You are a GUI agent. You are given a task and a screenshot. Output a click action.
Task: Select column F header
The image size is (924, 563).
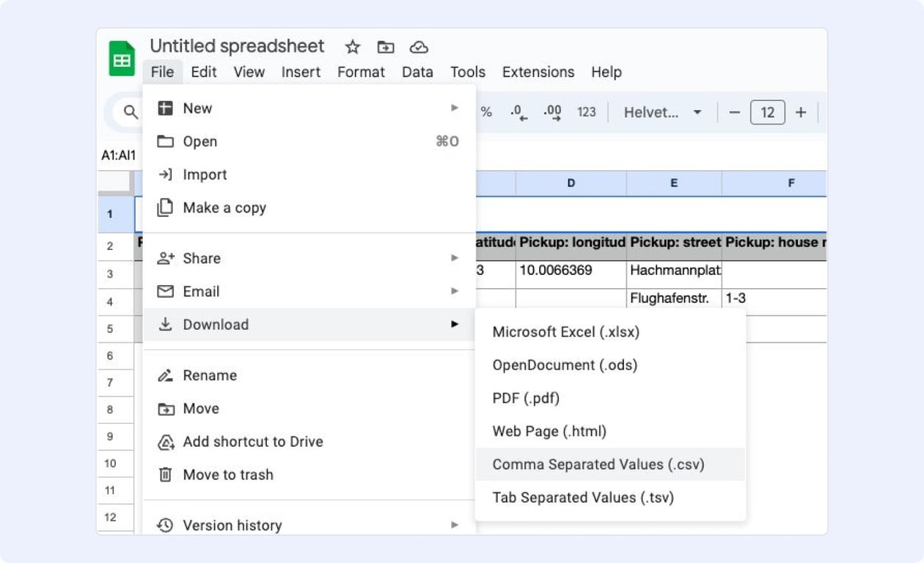click(774, 183)
